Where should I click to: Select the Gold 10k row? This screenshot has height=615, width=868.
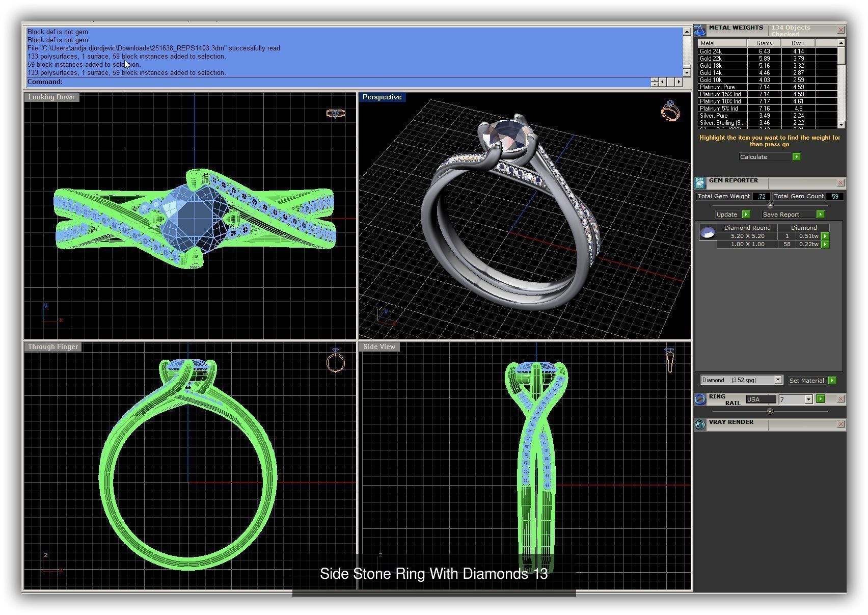(x=768, y=80)
